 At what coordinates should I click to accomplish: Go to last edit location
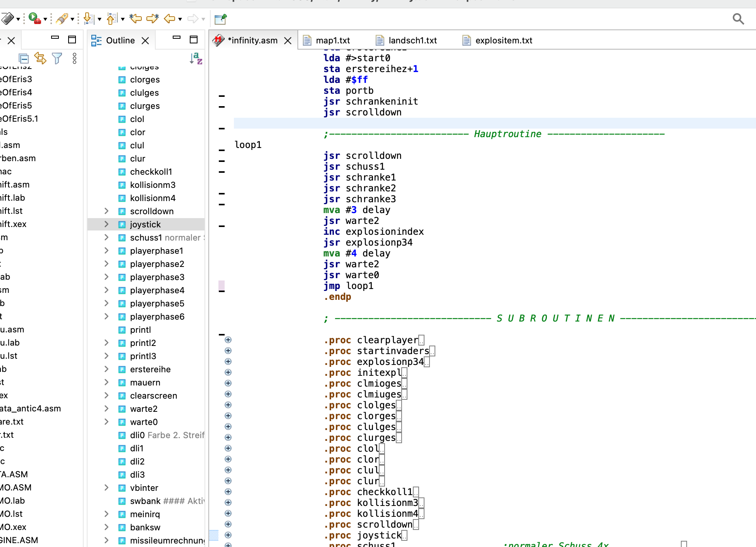pos(136,19)
